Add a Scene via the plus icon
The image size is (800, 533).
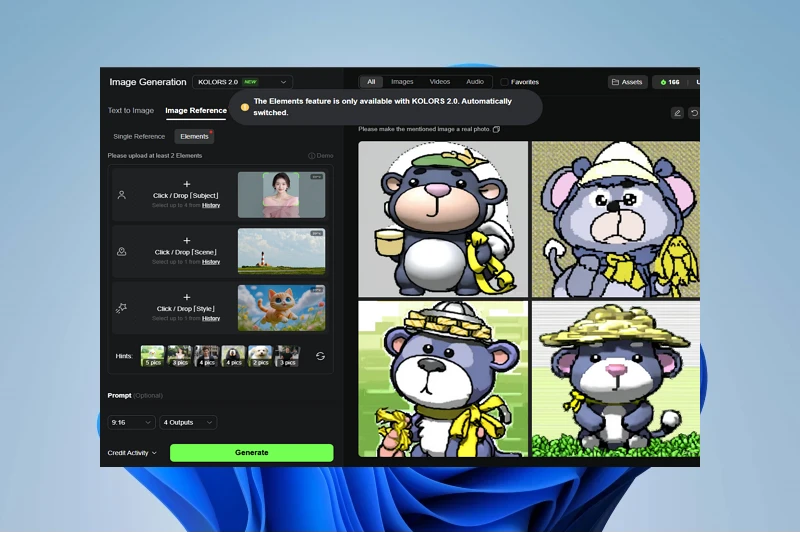tap(186, 241)
